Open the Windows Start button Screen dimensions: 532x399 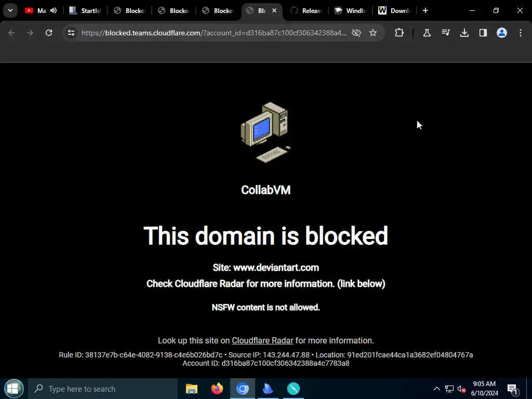14,389
